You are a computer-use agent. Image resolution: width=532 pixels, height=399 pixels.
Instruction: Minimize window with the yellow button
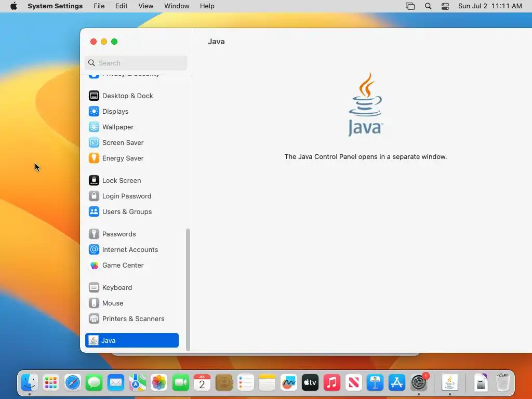click(104, 42)
